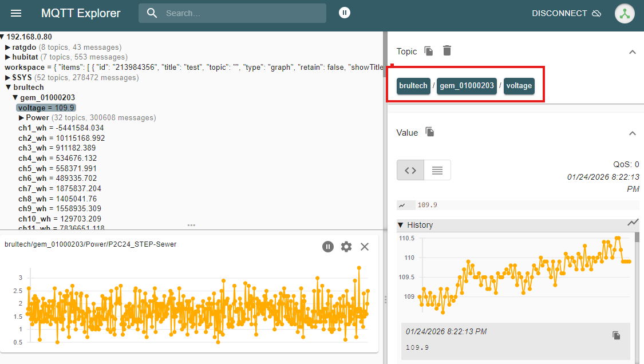The image size is (644, 364).
Task: Select the gem_01000203 breadcrumb segment
Action: tap(467, 86)
